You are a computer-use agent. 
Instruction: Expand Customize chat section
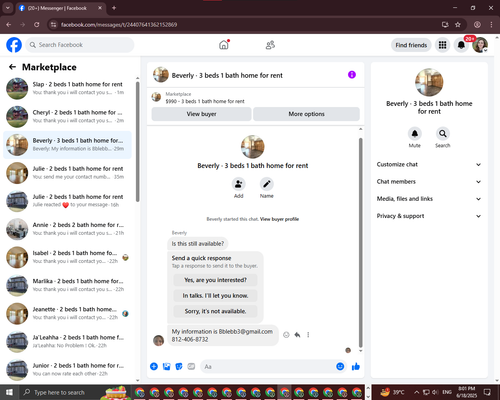pos(429,164)
